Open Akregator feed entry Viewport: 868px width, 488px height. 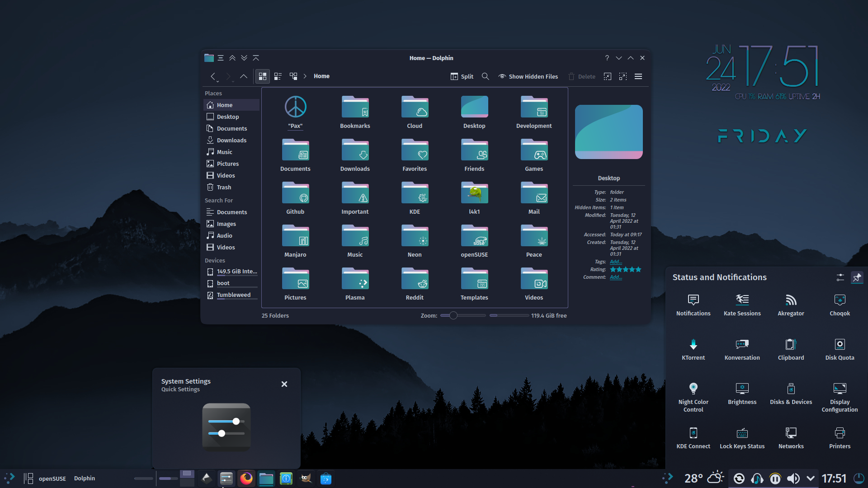click(x=791, y=305)
